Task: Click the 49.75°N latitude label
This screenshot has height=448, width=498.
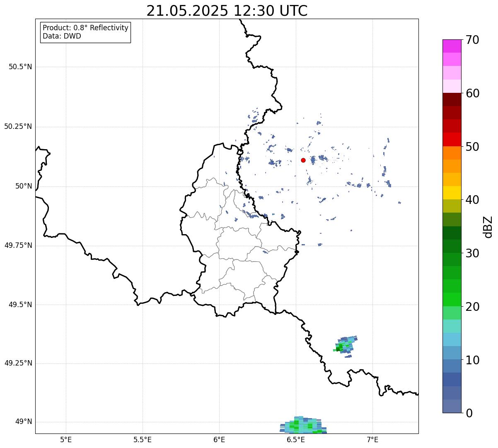Action: click(18, 245)
